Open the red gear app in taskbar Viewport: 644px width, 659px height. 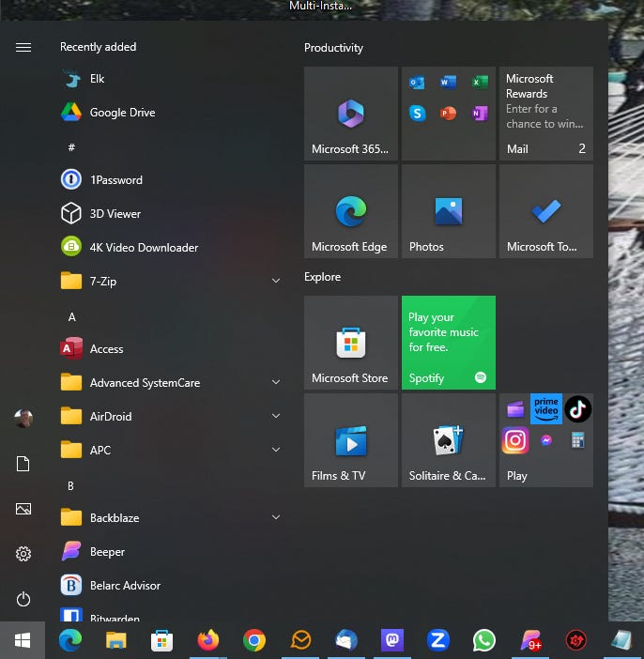point(575,640)
